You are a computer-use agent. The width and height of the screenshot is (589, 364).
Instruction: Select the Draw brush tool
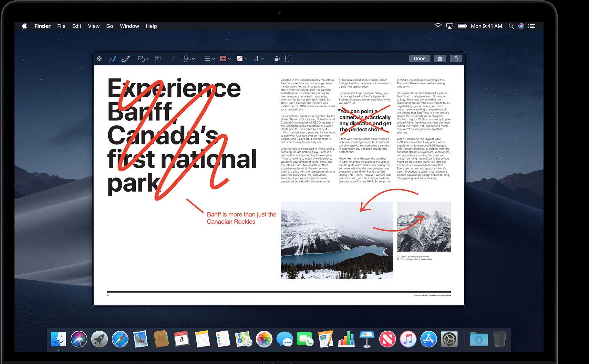click(125, 59)
